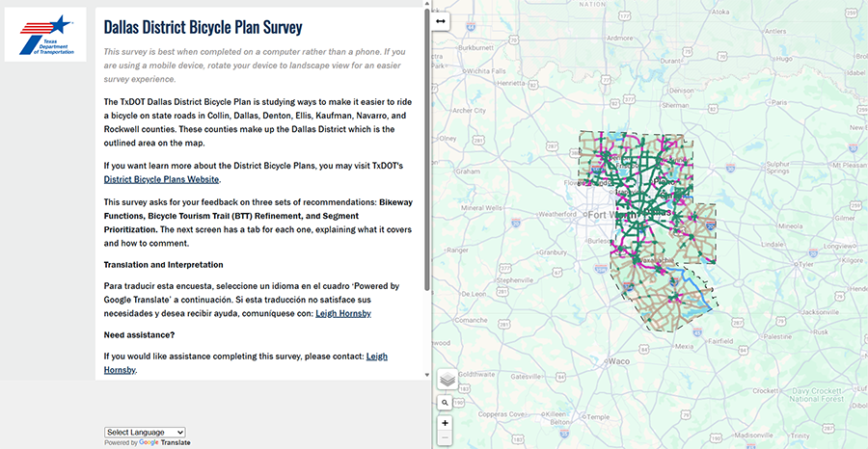Click the Temple label on the map

click(600, 416)
